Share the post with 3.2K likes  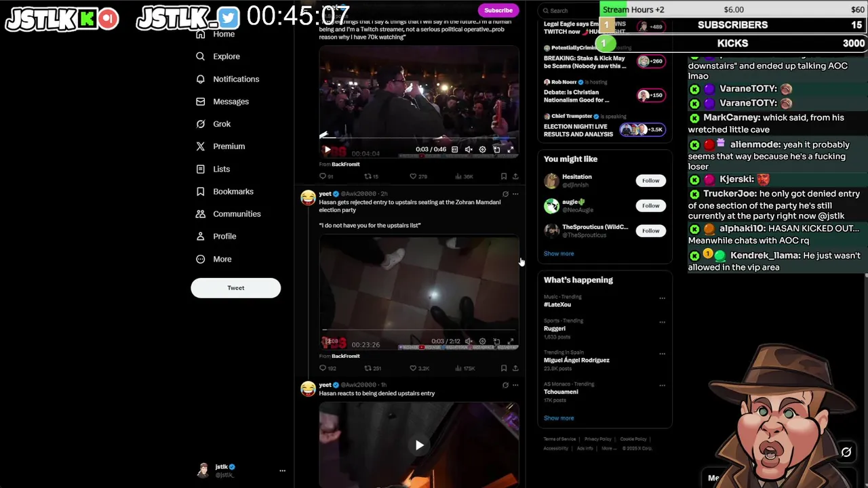point(515,368)
